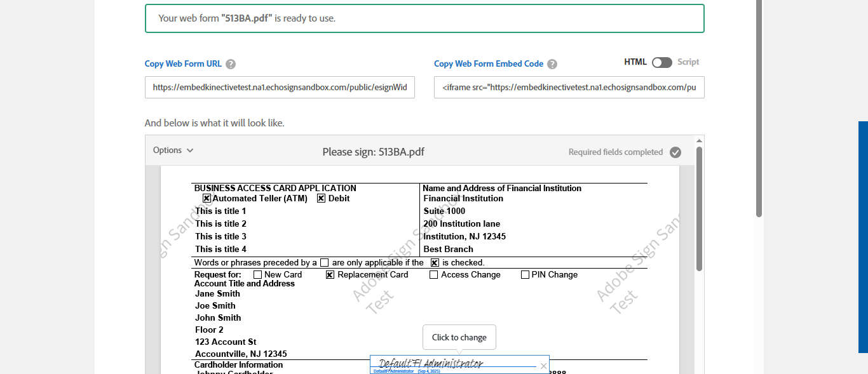Click the web form URL text field
868x374 pixels.
[x=280, y=88]
